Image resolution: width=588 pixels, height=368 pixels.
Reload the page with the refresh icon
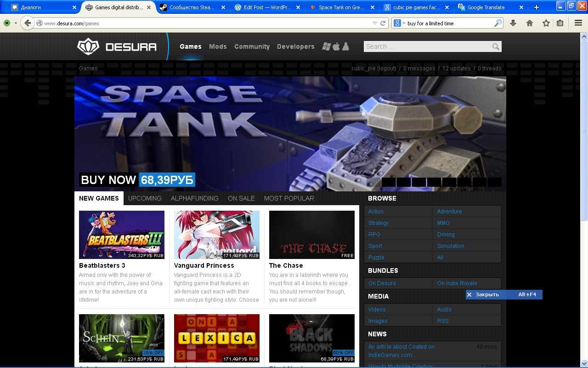coord(383,23)
